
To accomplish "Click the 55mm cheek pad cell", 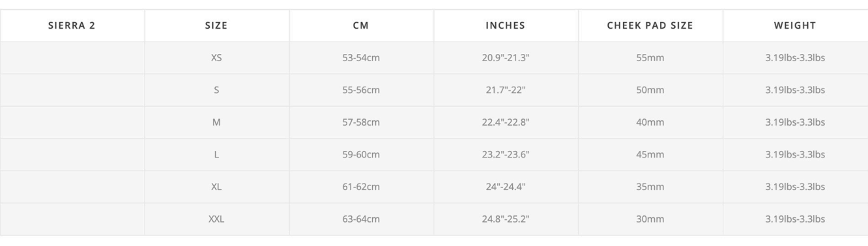I will point(650,58).
